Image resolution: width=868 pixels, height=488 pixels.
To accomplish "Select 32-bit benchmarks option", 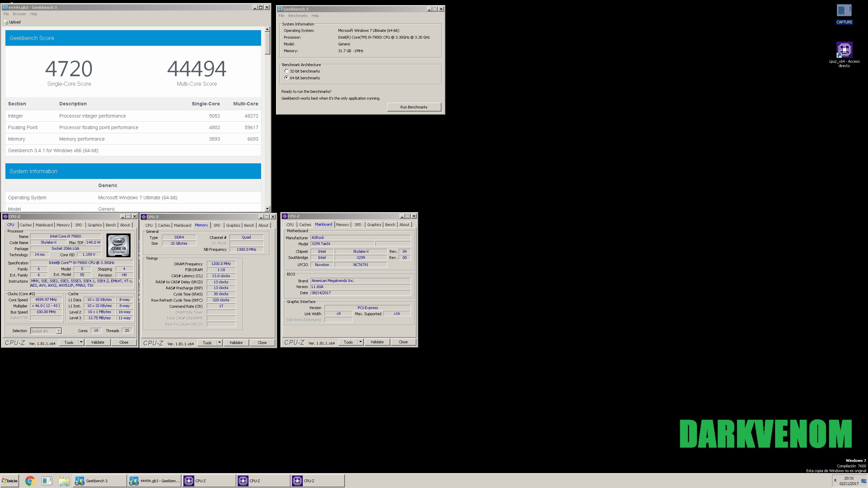I will tap(287, 71).
